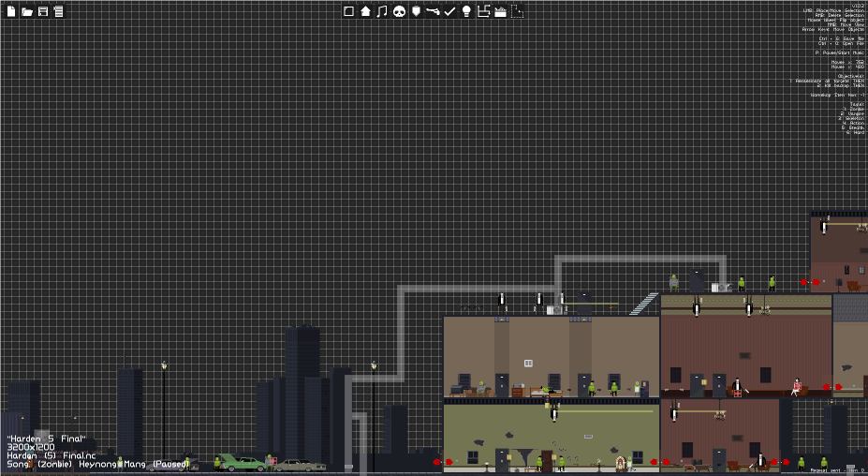Toggle the light bulb lighting tool
868x476 pixels.
[x=466, y=11]
